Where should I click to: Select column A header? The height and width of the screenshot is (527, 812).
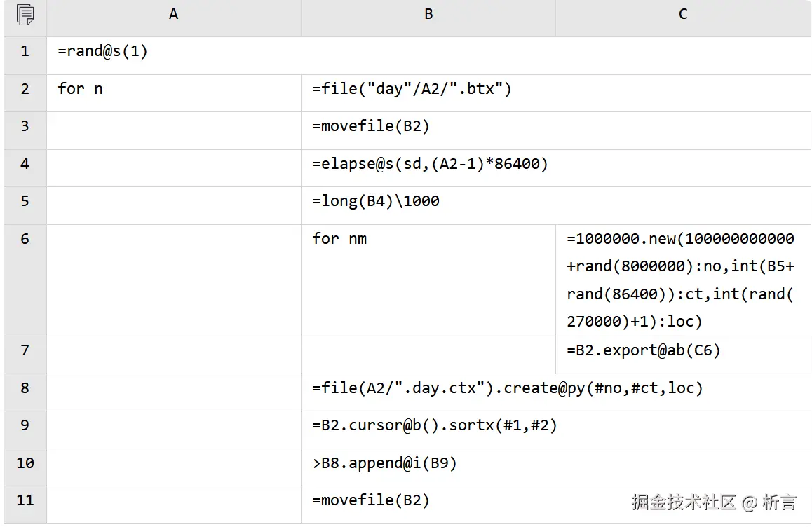[x=173, y=15]
